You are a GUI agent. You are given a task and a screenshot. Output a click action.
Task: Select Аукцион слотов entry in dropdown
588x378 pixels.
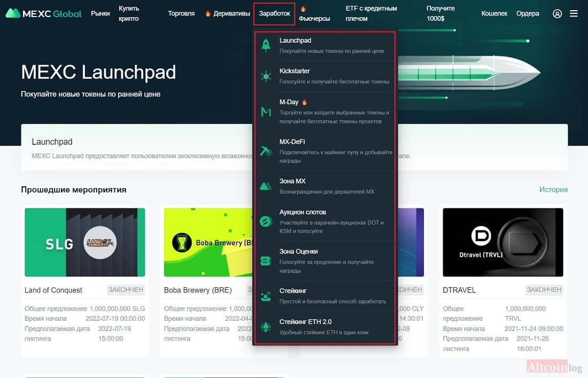coord(325,221)
